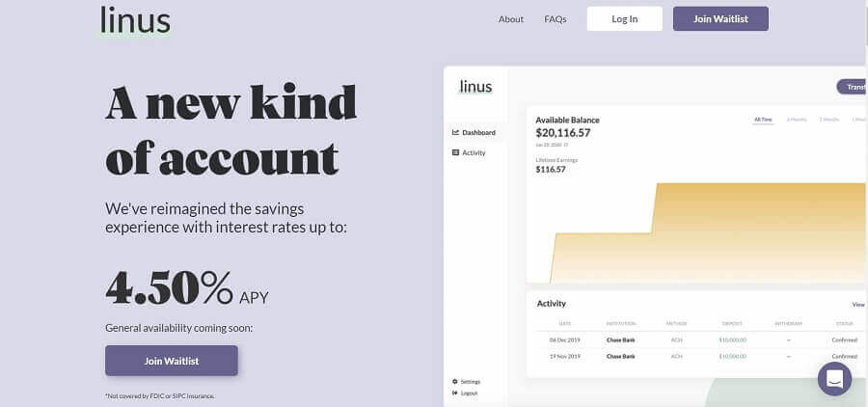Click the Activity list icon in sidebar
The width and height of the screenshot is (868, 407).
pyautogui.click(x=455, y=152)
